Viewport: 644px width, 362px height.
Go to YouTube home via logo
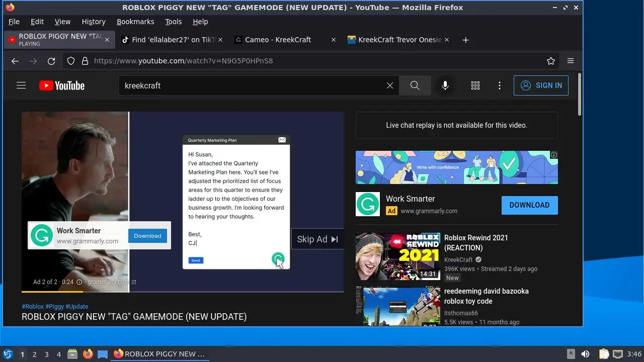pyautogui.click(x=62, y=85)
